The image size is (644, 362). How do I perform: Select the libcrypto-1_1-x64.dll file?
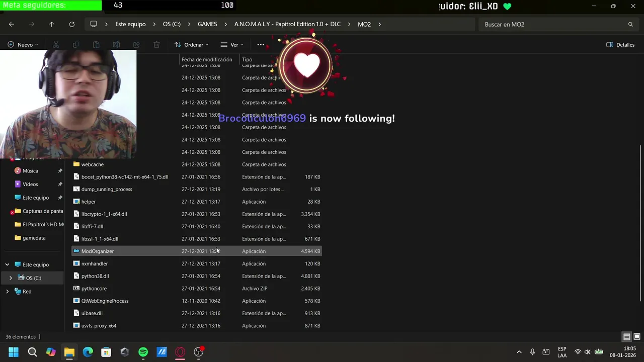click(196, 214)
